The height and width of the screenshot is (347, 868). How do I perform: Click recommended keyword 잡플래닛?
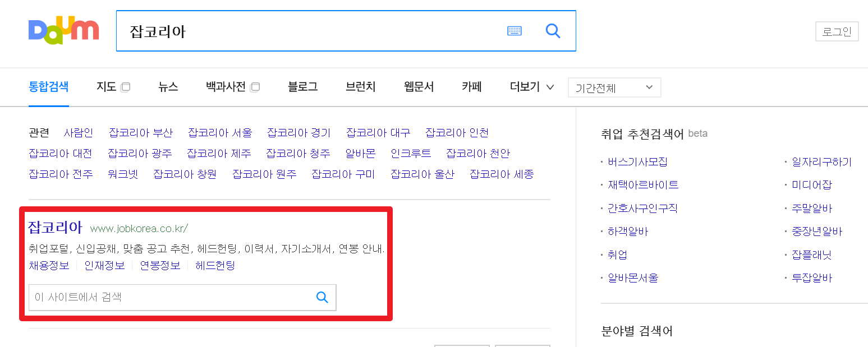pos(812,255)
